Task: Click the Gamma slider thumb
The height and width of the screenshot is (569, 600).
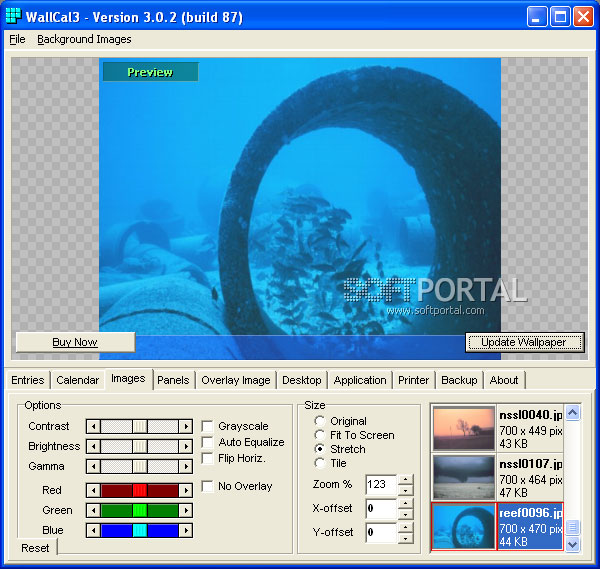Action: click(140, 466)
